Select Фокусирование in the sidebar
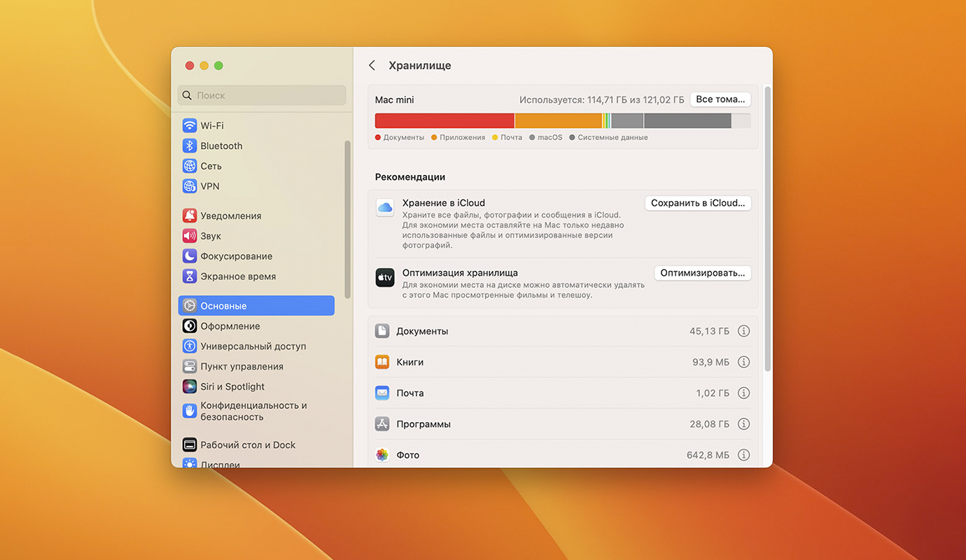966x560 pixels. pos(256,256)
